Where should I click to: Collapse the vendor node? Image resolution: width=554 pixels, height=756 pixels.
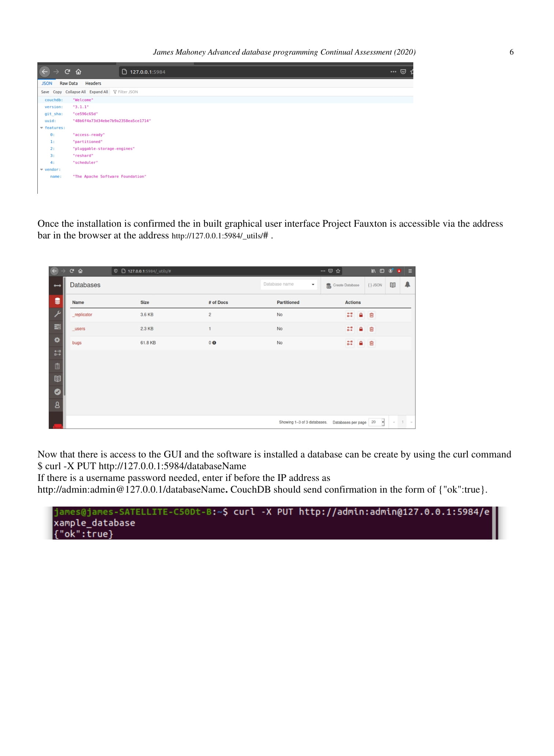[42, 170]
